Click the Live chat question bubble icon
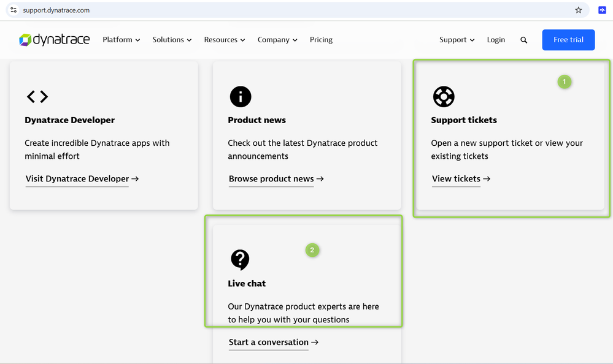 tap(240, 259)
